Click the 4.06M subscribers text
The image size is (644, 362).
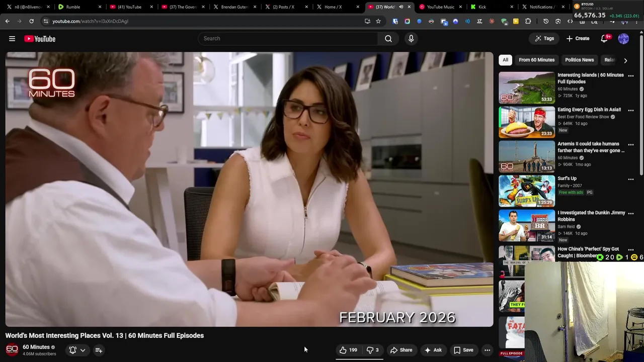point(39,354)
